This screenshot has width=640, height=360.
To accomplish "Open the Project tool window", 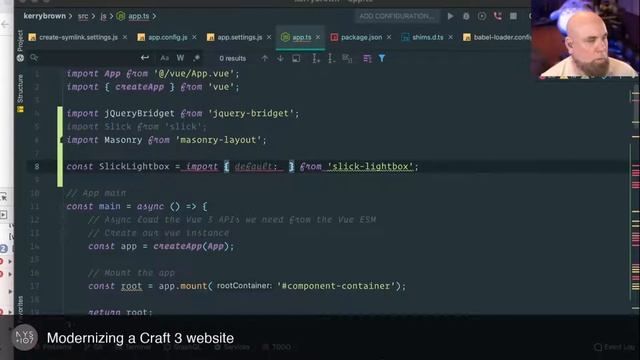I will (20, 45).
